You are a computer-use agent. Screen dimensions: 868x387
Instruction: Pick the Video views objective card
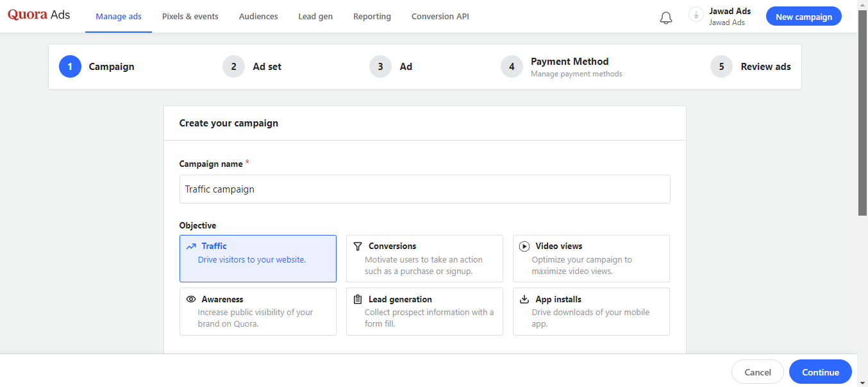coord(591,259)
